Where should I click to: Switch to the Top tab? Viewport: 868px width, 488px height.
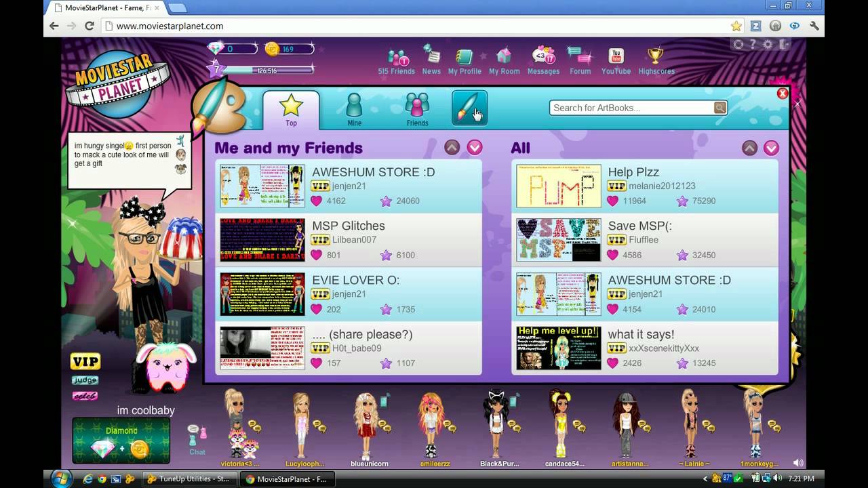pos(291,110)
